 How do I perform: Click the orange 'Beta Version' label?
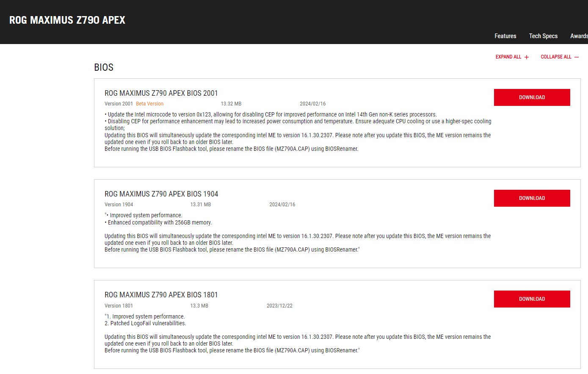149,104
